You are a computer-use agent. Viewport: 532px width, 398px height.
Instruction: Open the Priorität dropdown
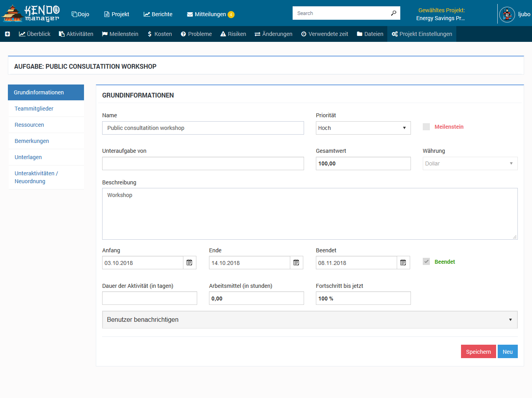point(363,128)
